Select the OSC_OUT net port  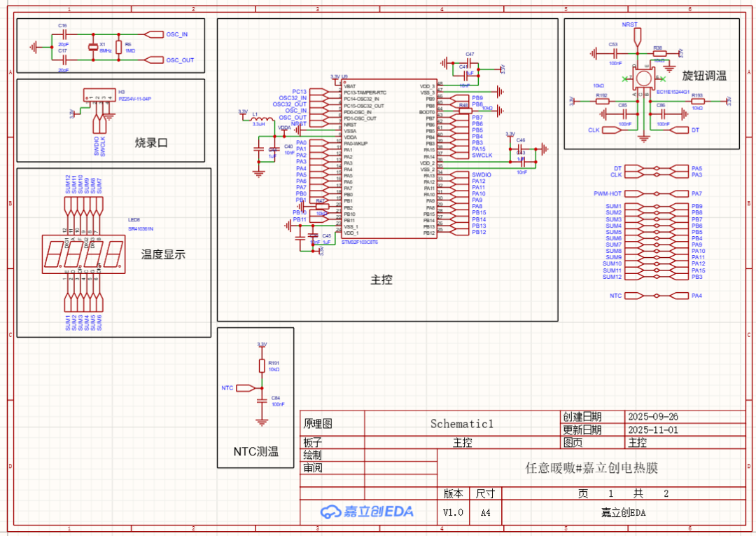click(x=154, y=60)
